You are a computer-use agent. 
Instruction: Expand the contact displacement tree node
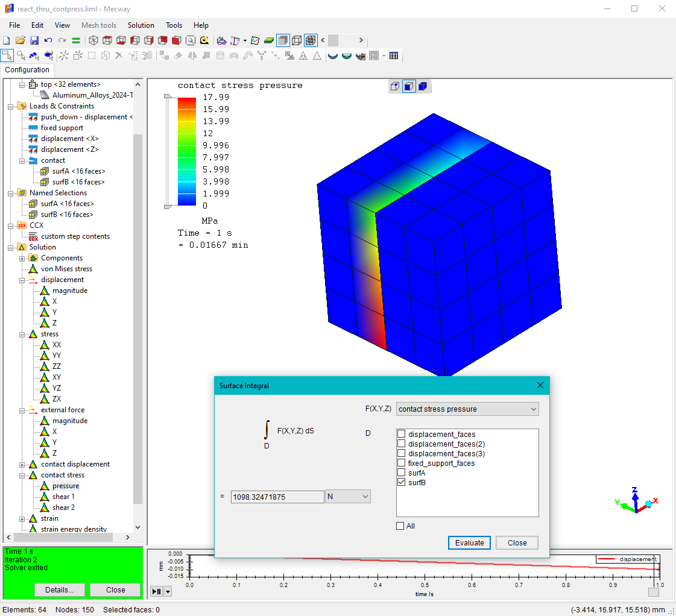tap(22, 465)
